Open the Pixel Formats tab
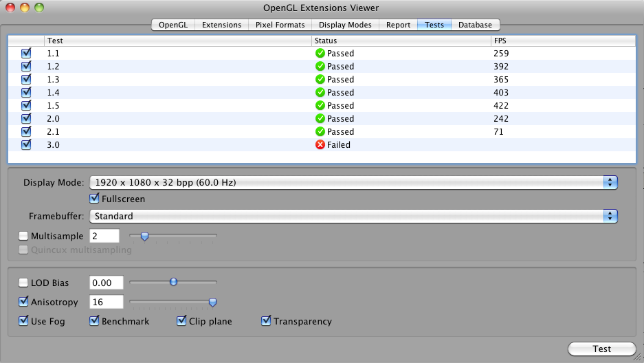The width and height of the screenshot is (644, 363). coord(280,25)
